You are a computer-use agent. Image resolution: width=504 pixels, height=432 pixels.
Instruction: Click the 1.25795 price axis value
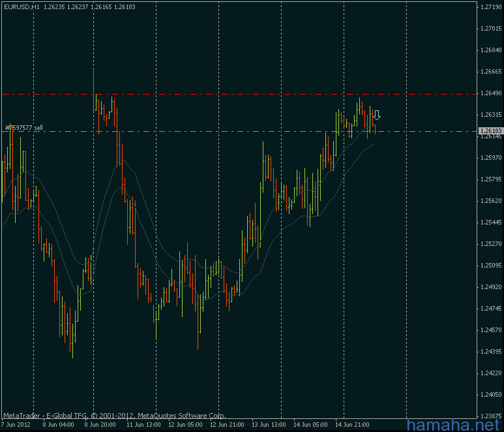[x=491, y=179]
